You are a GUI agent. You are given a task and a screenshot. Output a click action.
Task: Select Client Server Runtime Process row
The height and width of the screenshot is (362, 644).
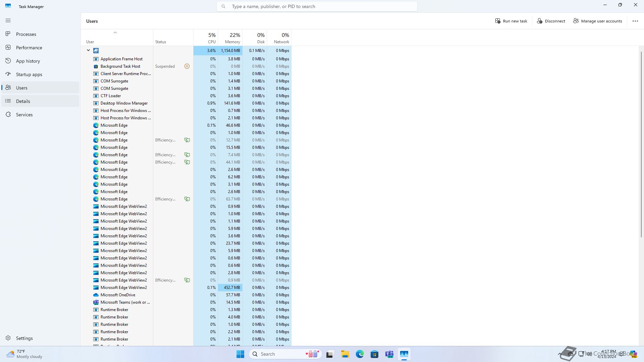(186, 74)
